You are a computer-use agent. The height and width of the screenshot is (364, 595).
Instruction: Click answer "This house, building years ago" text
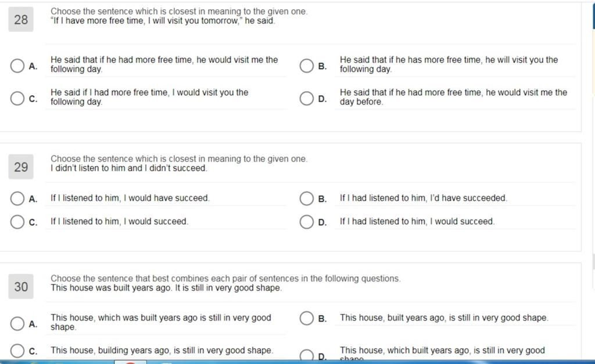pos(162,351)
